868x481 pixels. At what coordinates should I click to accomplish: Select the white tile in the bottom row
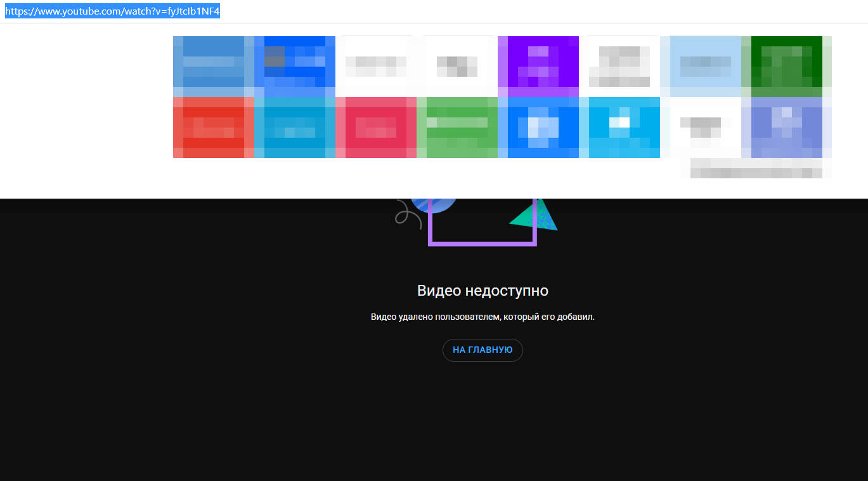[x=705, y=127]
